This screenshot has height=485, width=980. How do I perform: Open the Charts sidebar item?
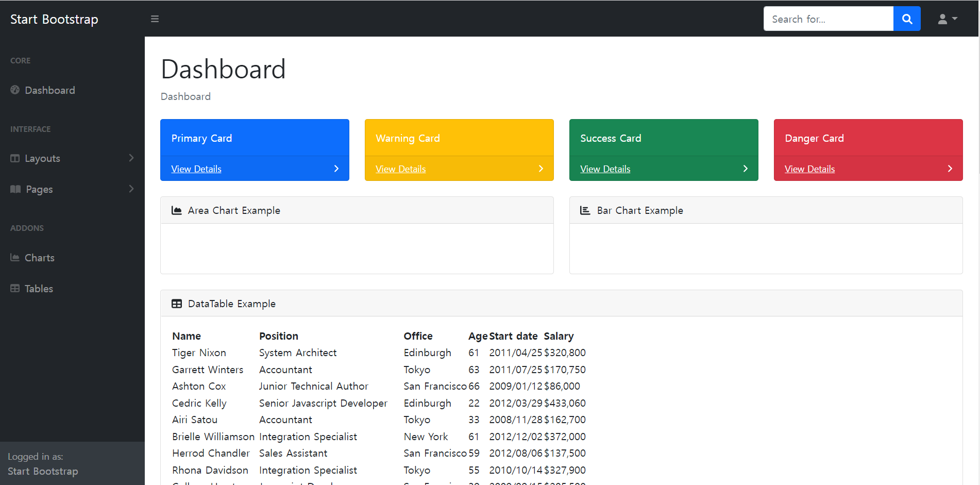(x=72, y=258)
